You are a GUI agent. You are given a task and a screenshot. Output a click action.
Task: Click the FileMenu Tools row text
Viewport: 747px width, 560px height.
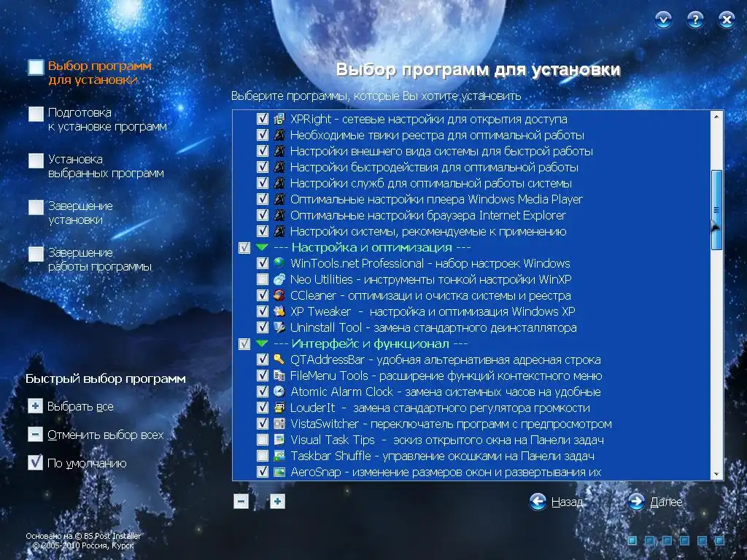446,376
